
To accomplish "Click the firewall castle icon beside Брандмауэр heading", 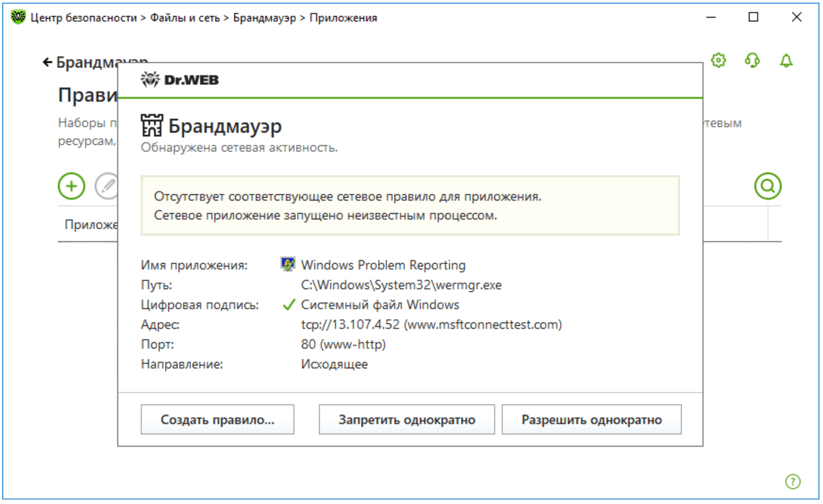I will coord(151,126).
